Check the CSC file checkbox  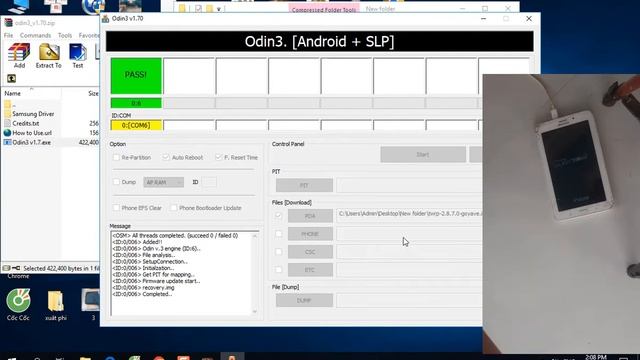point(278,252)
